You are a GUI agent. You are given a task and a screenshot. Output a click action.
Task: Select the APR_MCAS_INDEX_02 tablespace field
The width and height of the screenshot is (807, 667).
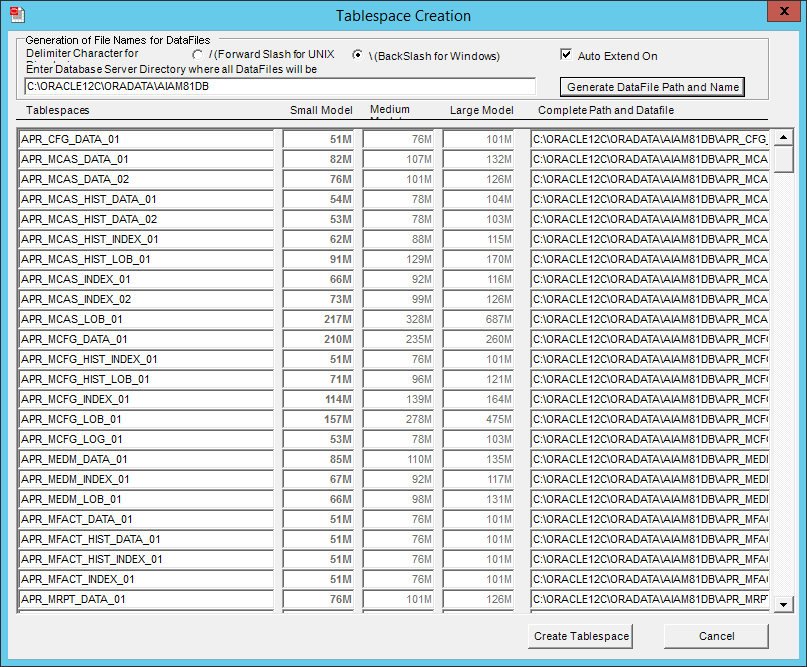click(146, 300)
